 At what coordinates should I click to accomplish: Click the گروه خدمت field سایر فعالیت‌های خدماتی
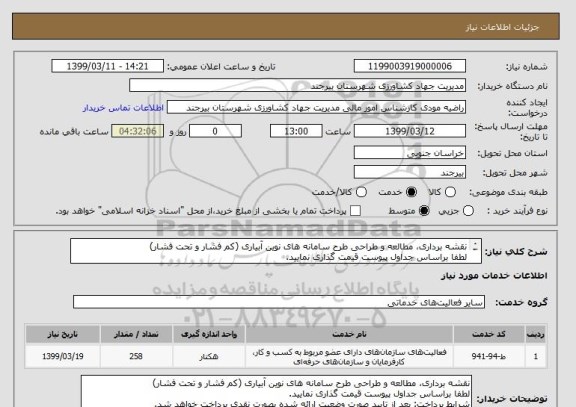coord(279,302)
